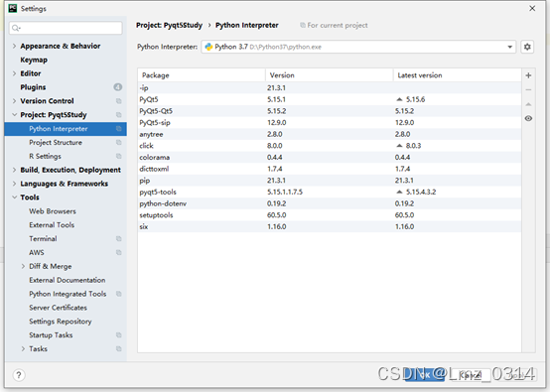Click latest version 8.0.3 for click
This screenshot has height=392, width=550.
click(413, 146)
